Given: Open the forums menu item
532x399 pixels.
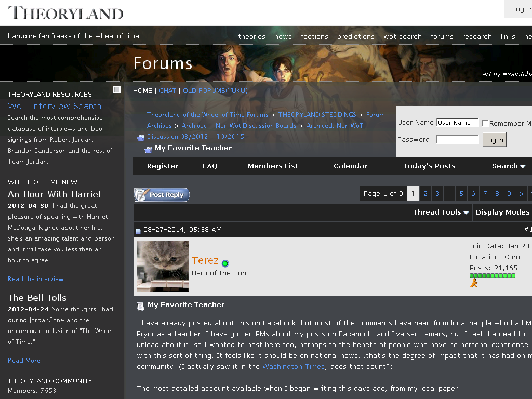Looking at the screenshot, I should [442, 37].
